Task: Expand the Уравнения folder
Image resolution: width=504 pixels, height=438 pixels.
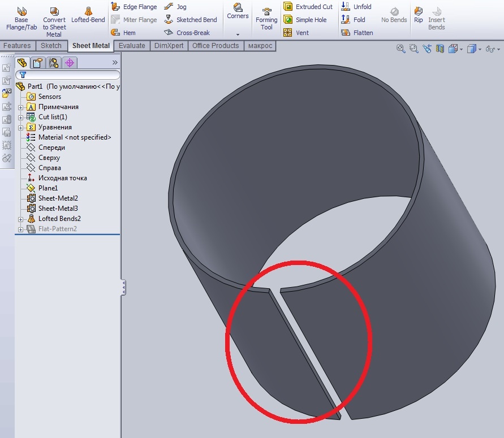Action: (20, 128)
